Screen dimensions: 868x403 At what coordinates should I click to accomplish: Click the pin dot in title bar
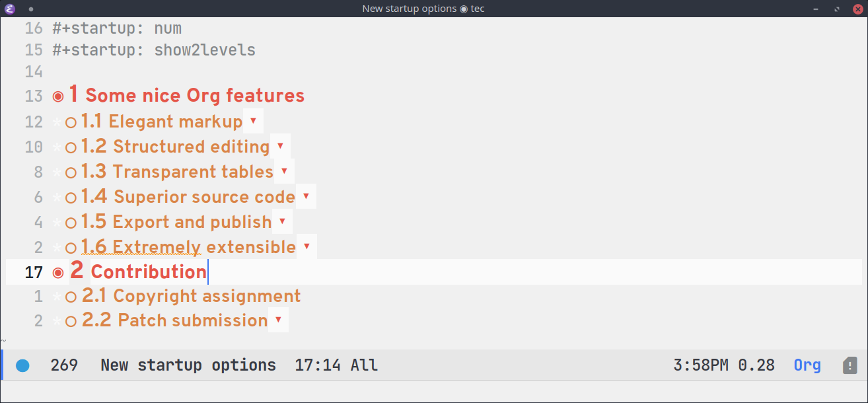click(31, 9)
